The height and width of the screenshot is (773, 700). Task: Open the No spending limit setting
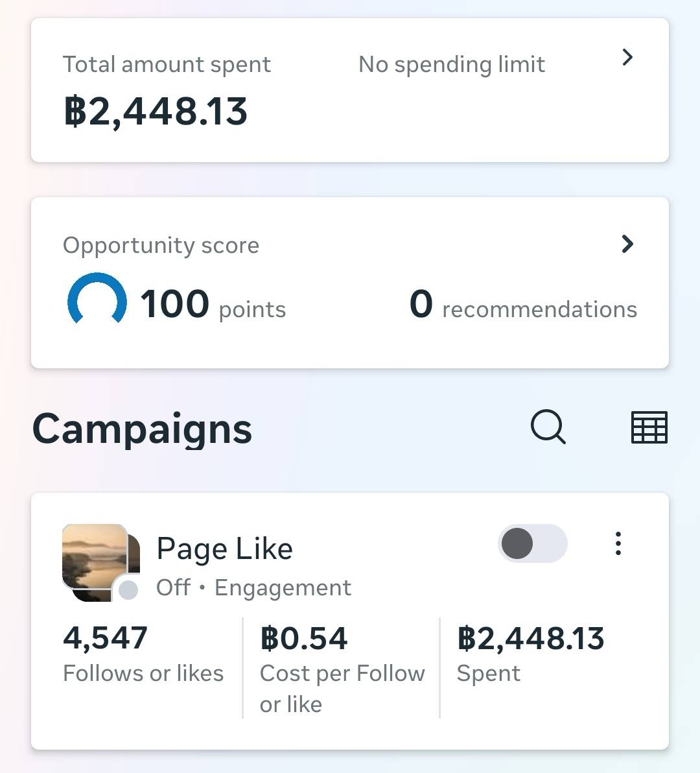coord(451,64)
